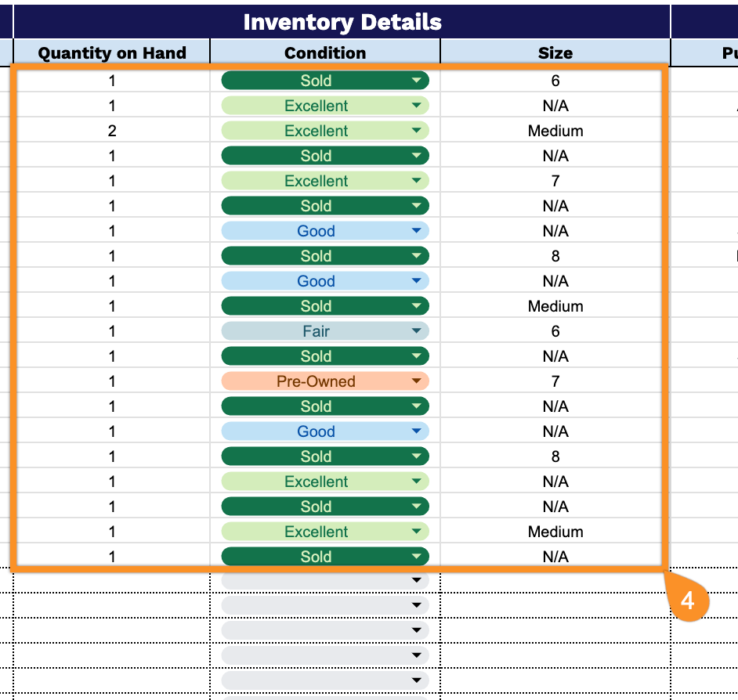Screen dimensions: 738x700
Task: Select Medium size cell in quantity 2 row
Action: [555, 131]
